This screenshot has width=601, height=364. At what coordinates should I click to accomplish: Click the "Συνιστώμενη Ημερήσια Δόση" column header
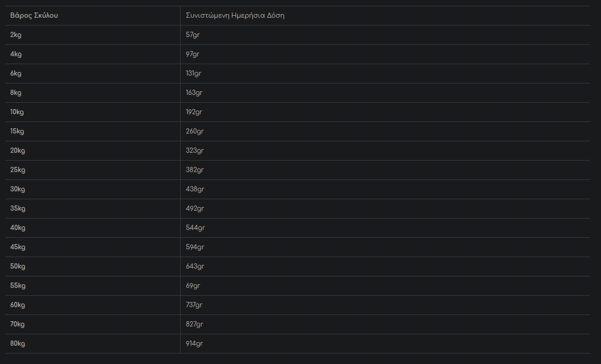tap(235, 16)
